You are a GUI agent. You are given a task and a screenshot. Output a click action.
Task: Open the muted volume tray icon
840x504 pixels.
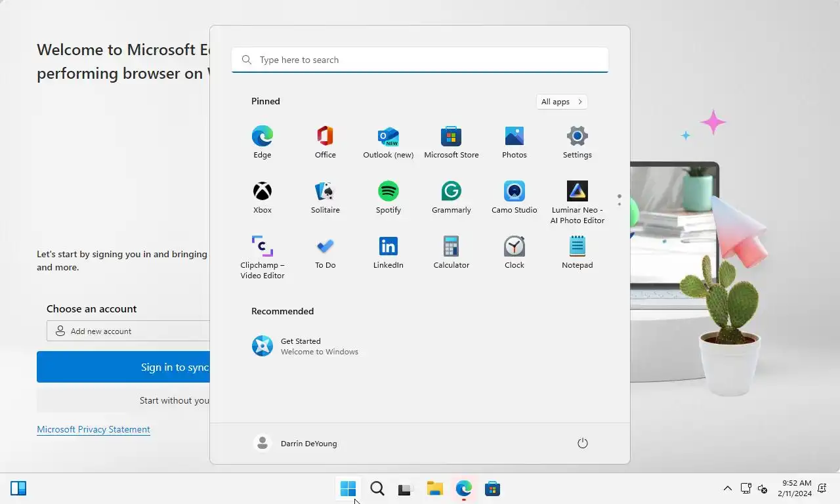click(x=763, y=488)
